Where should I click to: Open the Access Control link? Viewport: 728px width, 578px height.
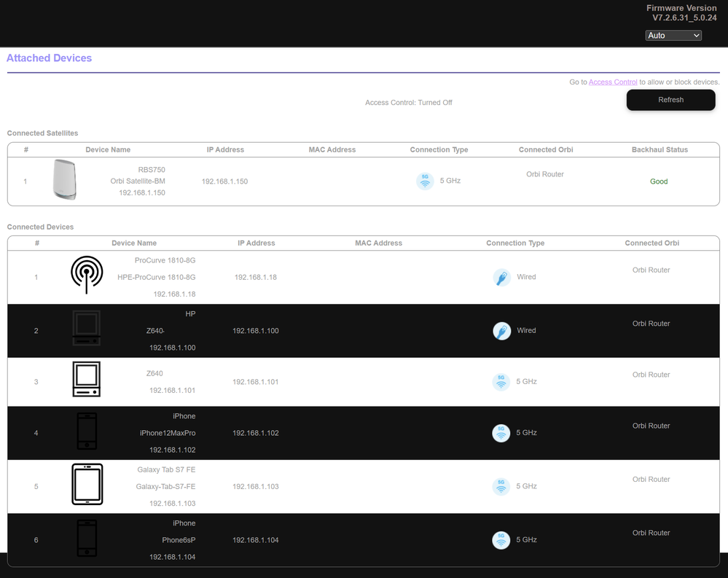click(x=613, y=82)
